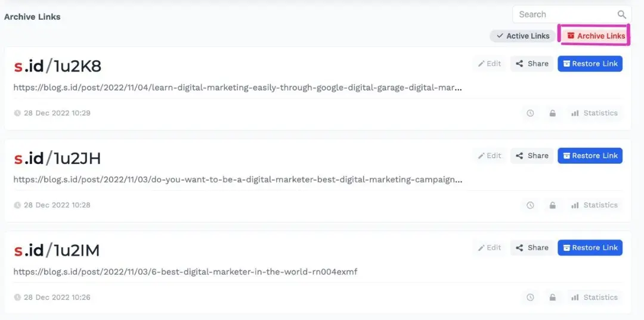Click clock icon for s.id/1u2IM
This screenshot has width=644, height=320.
pos(530,297)
